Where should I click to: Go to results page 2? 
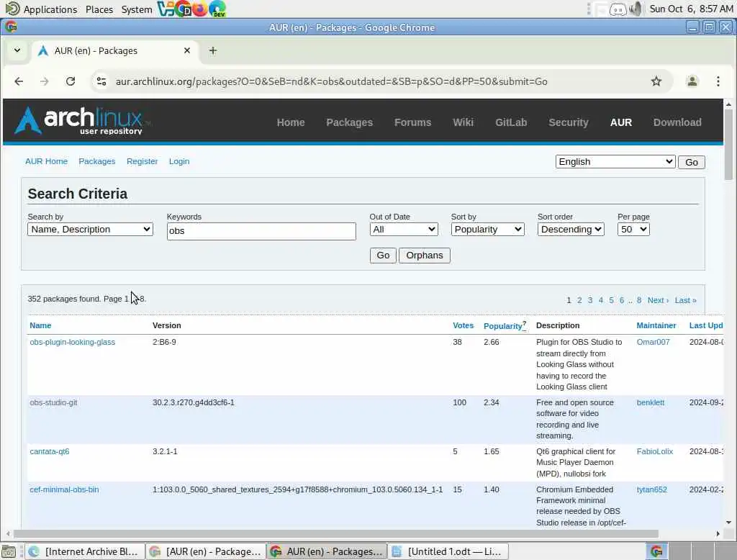pyautogui.click(x=579, y=300)
